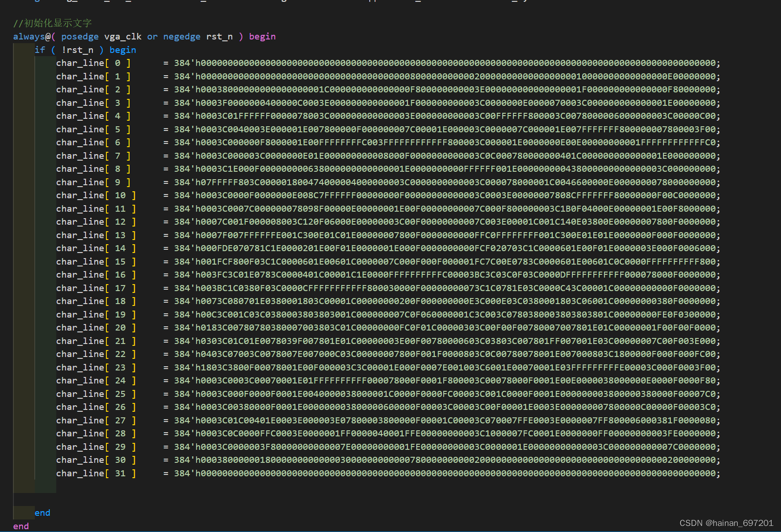The width and height of the screenshot is (781, 532).
Task: Click the hex value starting 384'h0183C00780780
Action: 445,328
